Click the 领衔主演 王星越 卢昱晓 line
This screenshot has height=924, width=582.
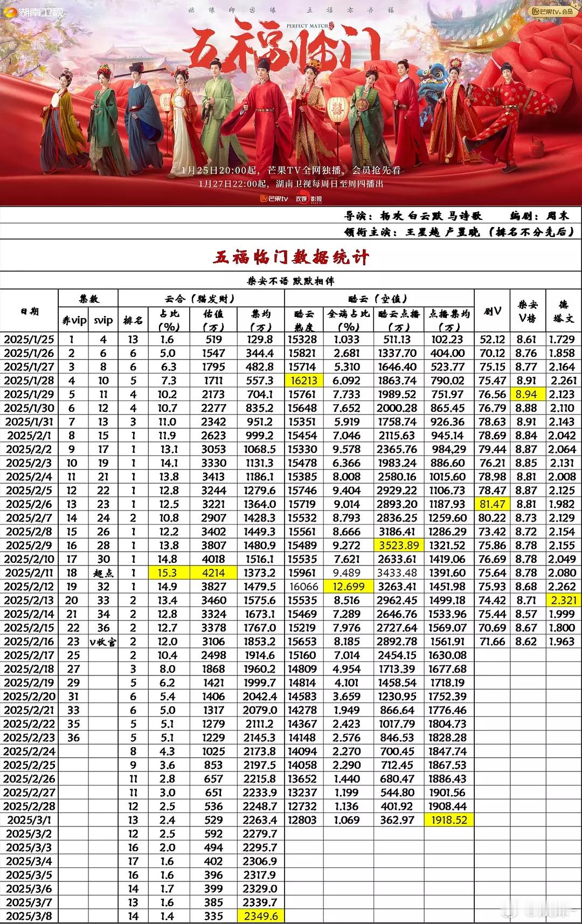[459, 232]
